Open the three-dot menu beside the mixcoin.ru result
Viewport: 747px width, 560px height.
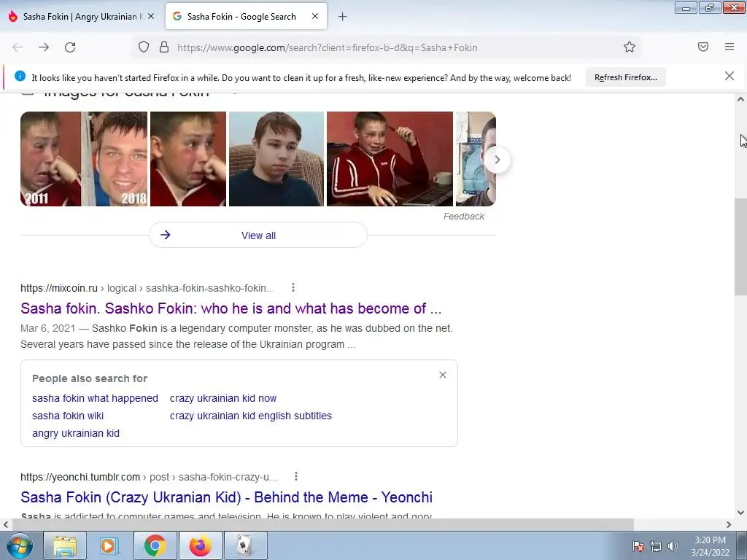pyautogui.click(x=293, y=287)
